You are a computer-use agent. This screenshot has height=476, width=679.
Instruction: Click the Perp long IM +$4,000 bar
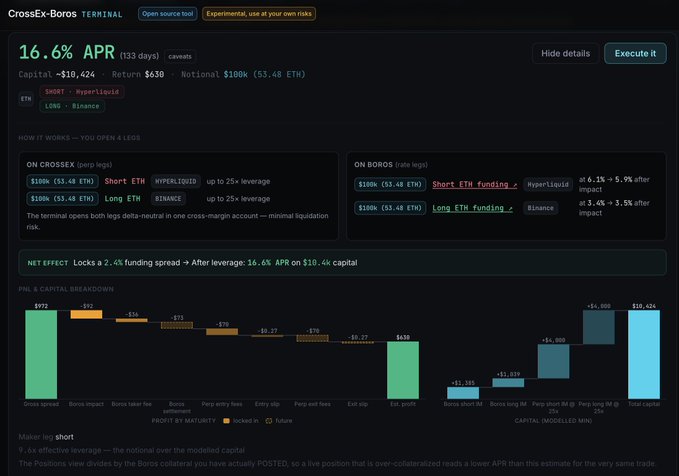coord(598,327)
